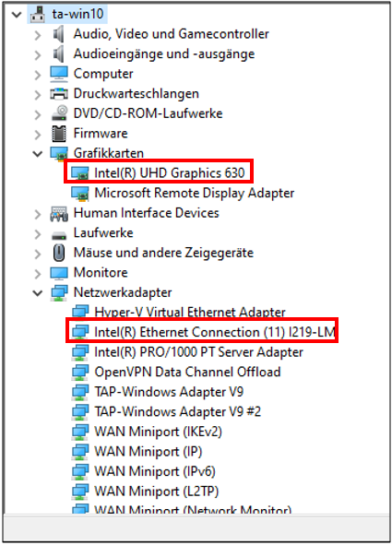Viewport: 392px width, 545px height.
Task: Click the Firmware chip icon
Action: (59, 134)
